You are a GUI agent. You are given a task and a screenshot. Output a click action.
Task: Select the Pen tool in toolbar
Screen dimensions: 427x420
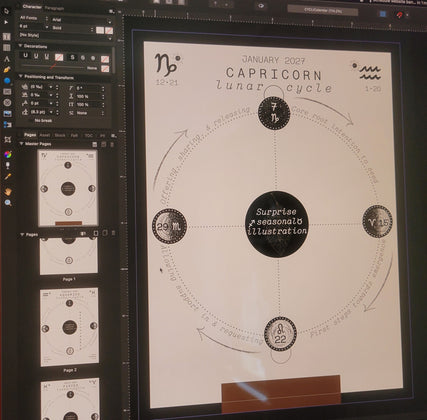(7, 70)
